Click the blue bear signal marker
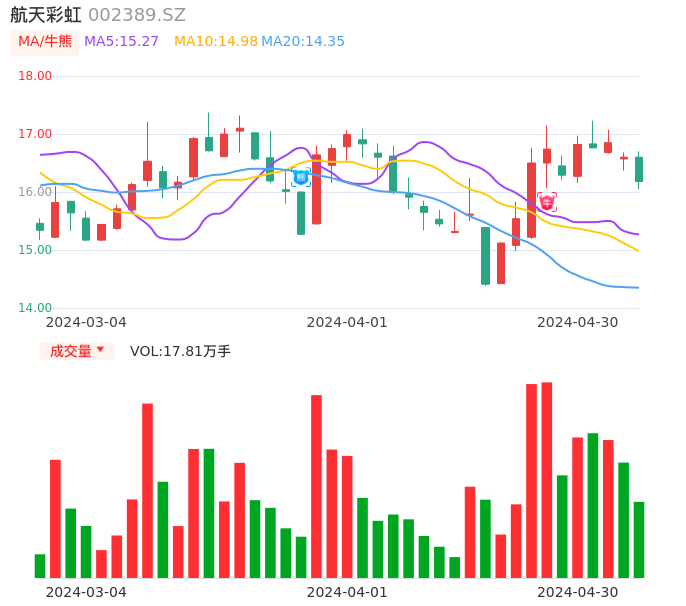This screenshot has height=606, width=686. click(x=301, y=177)
